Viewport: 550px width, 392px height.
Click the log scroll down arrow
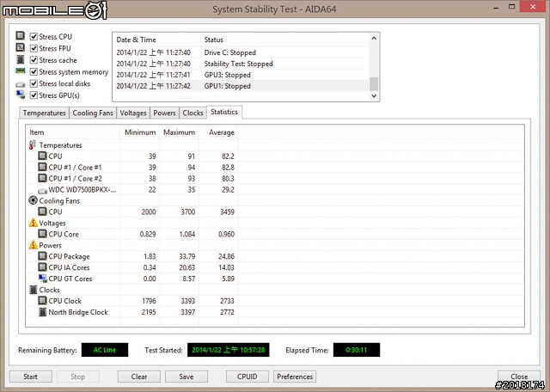click(x=374, y=95)
